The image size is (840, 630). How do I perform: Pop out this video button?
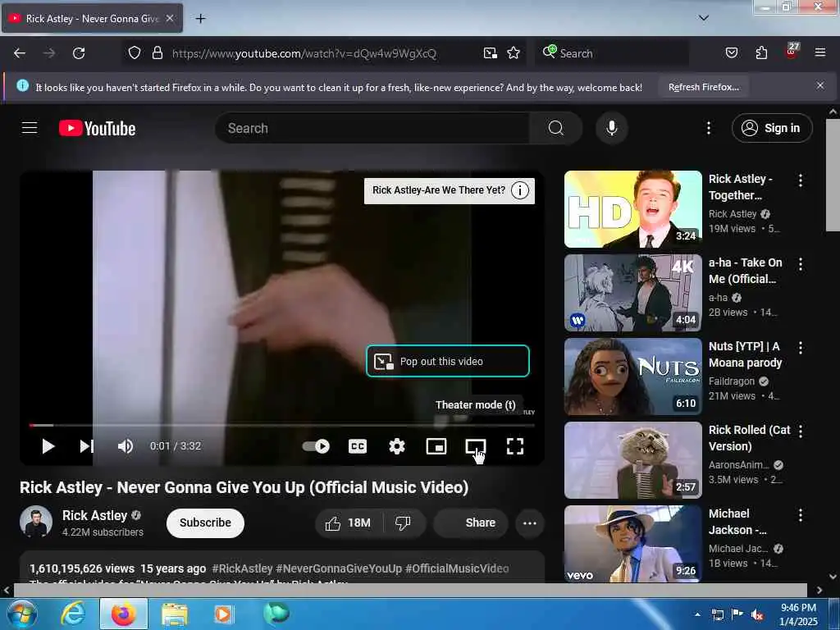click(x=448, y=361)
